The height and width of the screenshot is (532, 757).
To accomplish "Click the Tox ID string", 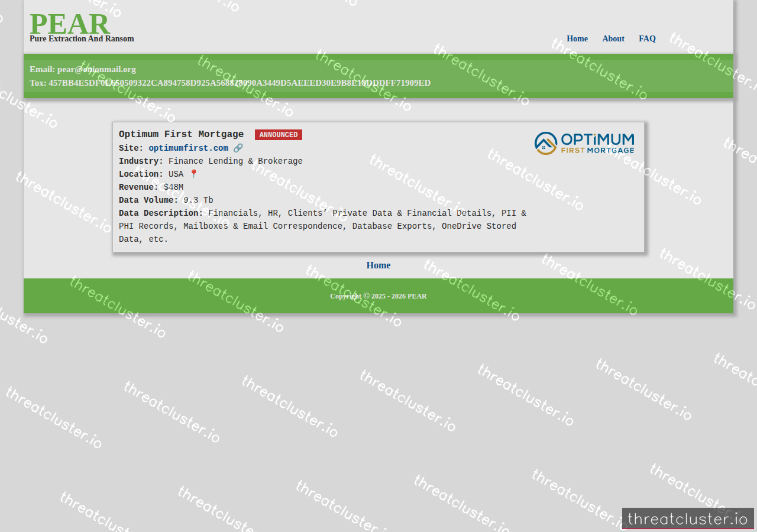I will click(240, 83).
